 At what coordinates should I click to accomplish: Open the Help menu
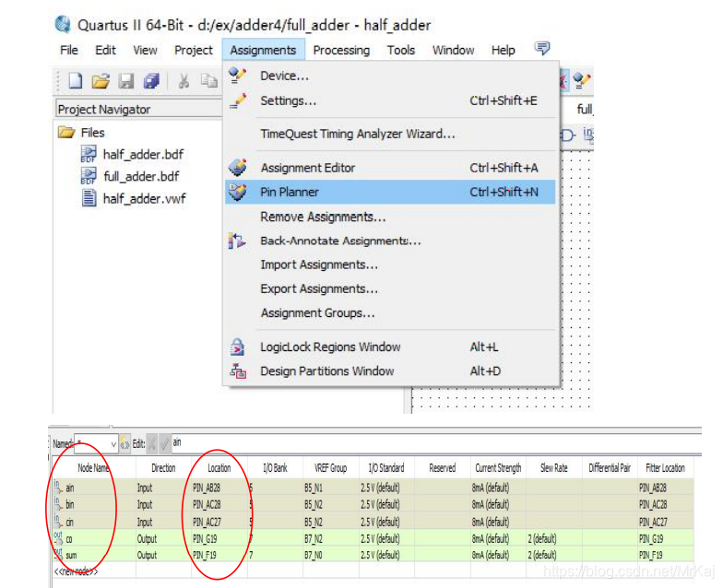tap(503, 50)
